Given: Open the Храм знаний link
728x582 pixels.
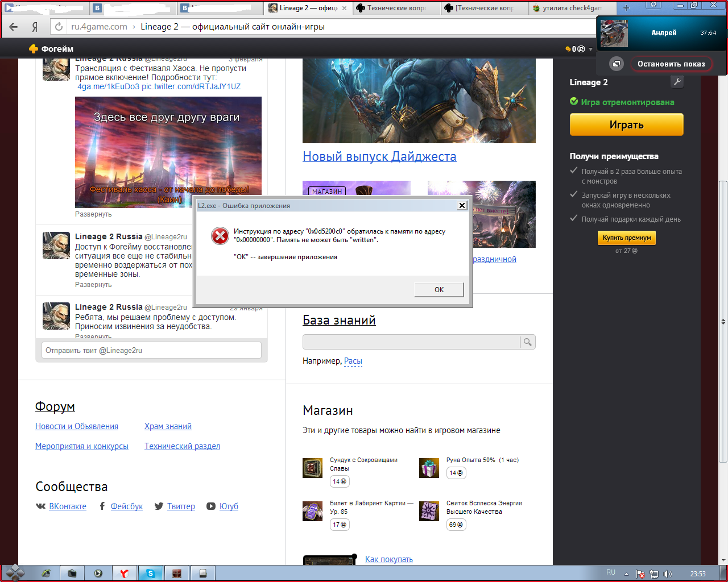Looking at the screenshot, I should tap(168, 426).
